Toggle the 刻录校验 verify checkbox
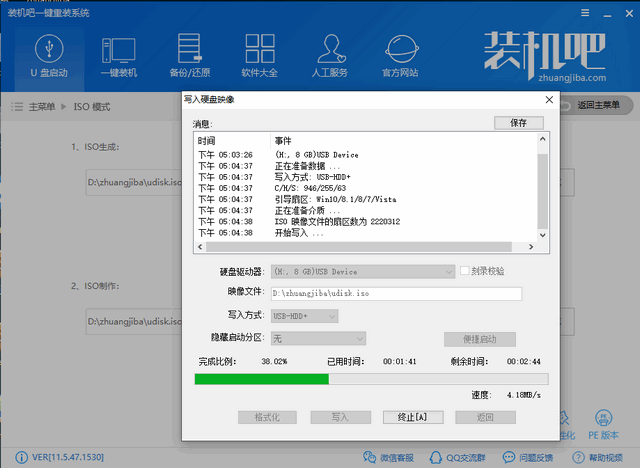 [465, 271]
